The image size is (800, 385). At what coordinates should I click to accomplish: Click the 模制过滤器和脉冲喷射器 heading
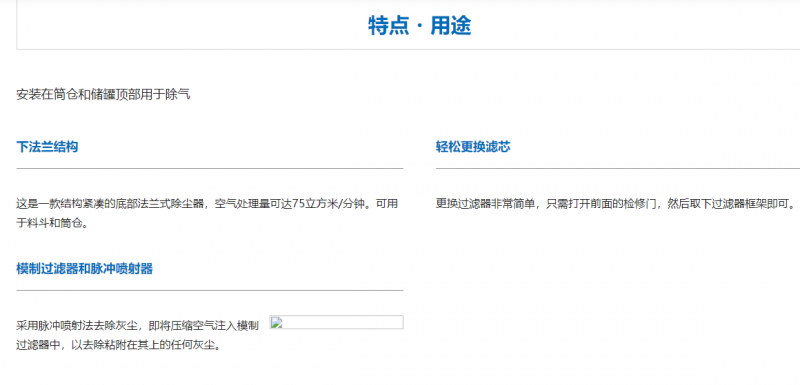click(x=85, y=269)
